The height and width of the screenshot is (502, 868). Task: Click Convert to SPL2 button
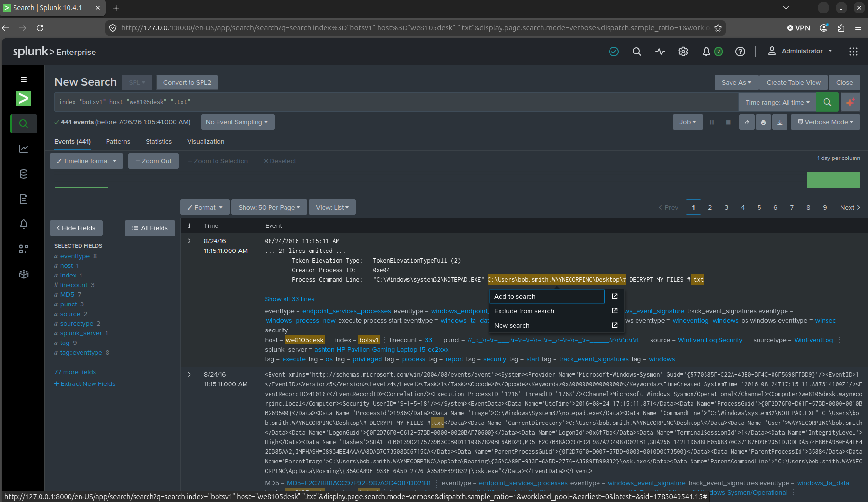[x=187, y=82]
